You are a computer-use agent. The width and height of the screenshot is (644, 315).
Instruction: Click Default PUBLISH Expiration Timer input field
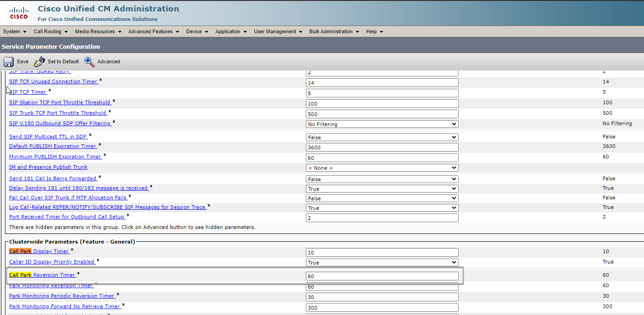click(x=382, y=147)
